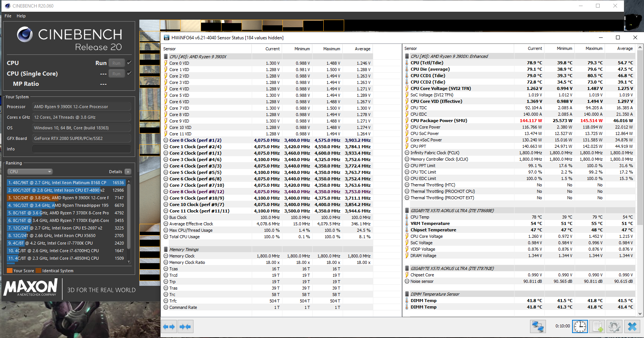Expand the ranking Details arrow
This screenshot has height=338, width=644.
128,172
